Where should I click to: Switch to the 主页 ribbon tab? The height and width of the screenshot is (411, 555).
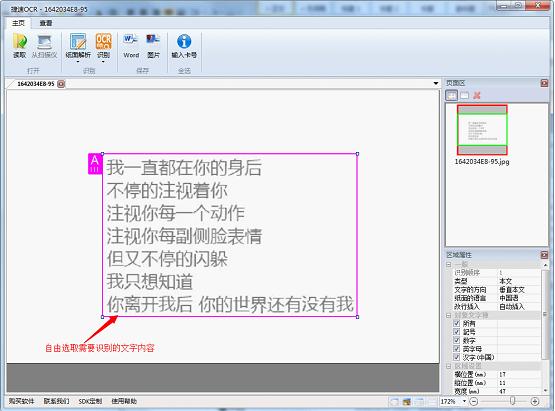[18, 23]
